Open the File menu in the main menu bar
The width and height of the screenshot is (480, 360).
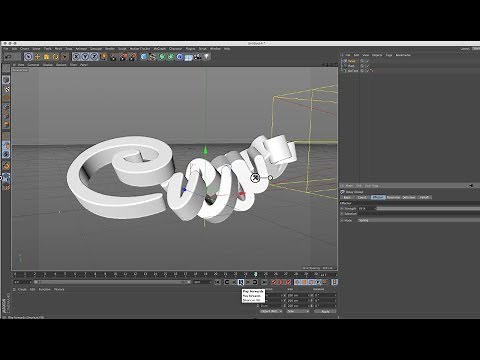coord(6,49)
